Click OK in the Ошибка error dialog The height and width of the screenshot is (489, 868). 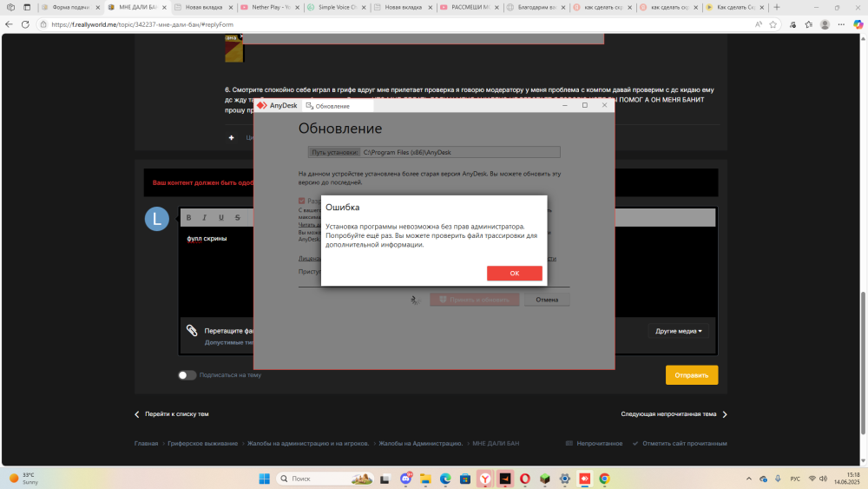514,273
